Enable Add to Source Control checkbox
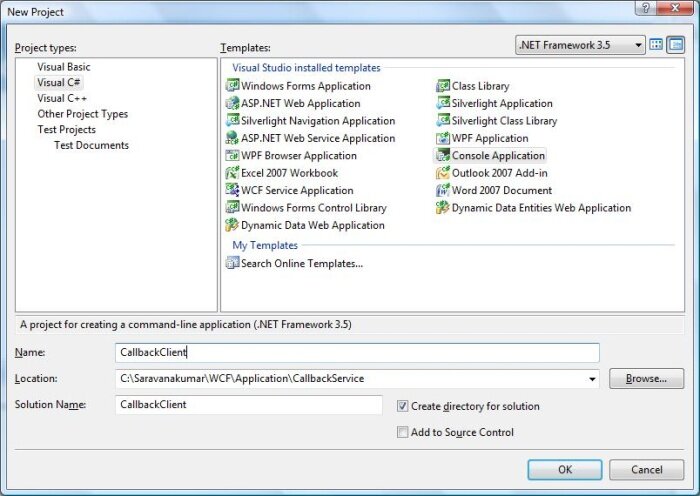 [402, 432]
